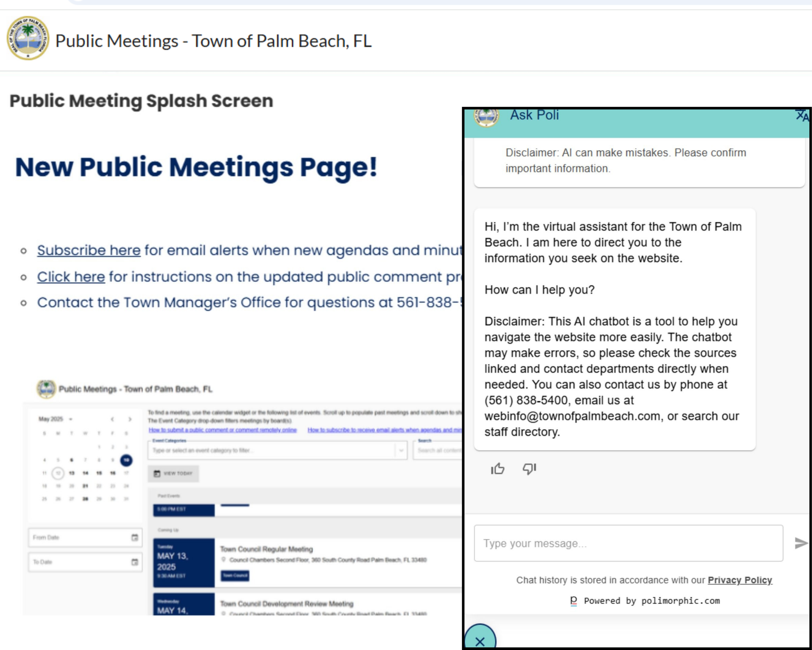
Task: Click the chatbot welcome message bubble
Action: pos(615,329)
